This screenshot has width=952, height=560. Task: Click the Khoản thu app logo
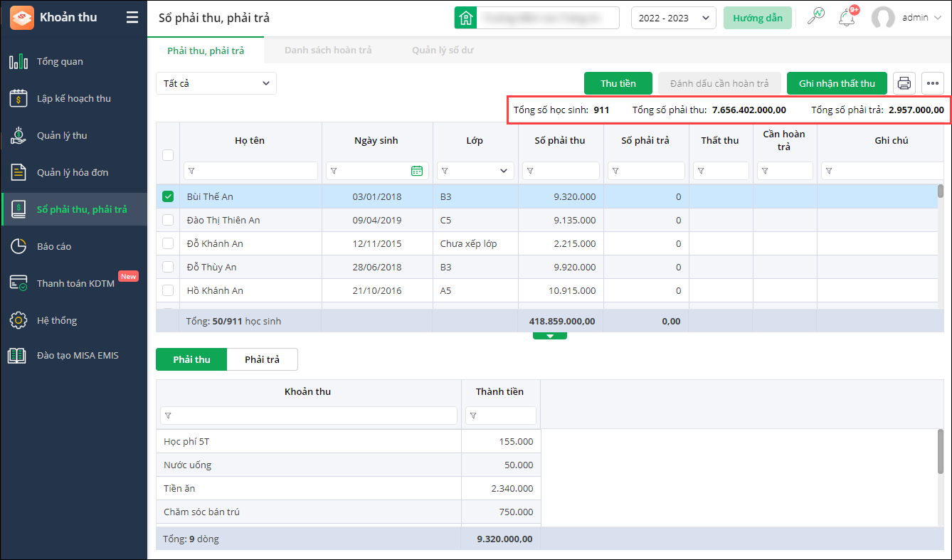coord(21,17)
